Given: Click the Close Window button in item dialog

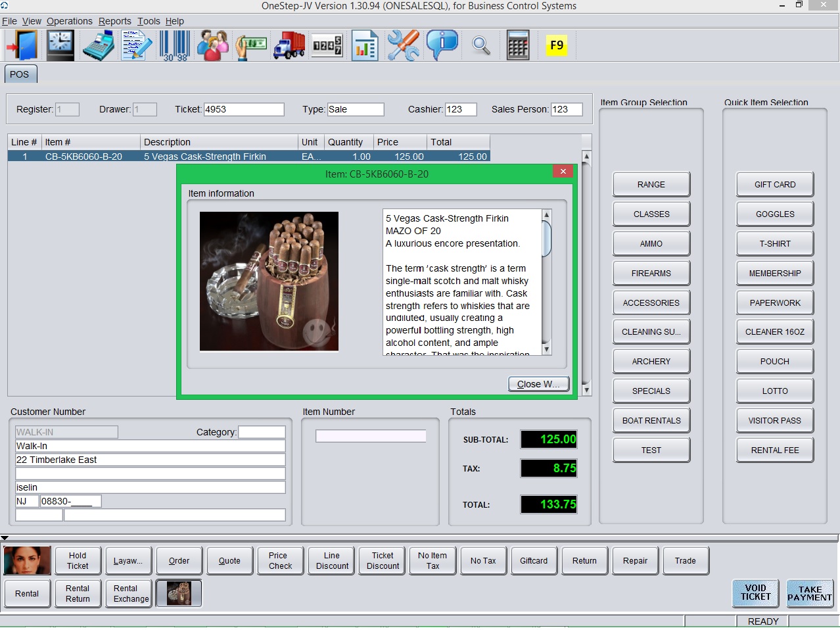Looking at the screenshot, I should [x=538, y=384].
